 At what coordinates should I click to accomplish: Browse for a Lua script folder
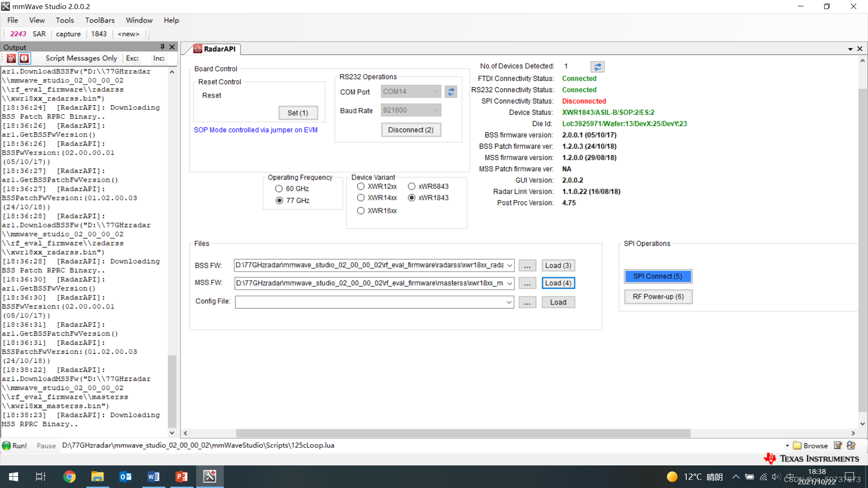[811, 446]
